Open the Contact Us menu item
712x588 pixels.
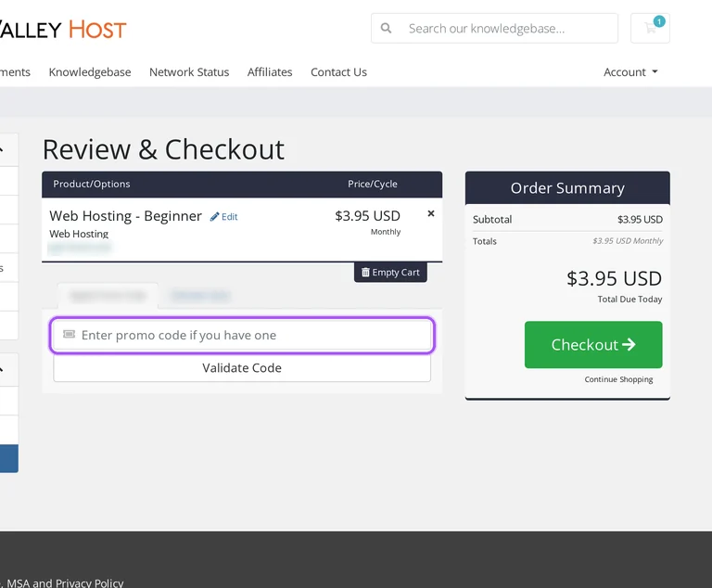tap(338, 71)
